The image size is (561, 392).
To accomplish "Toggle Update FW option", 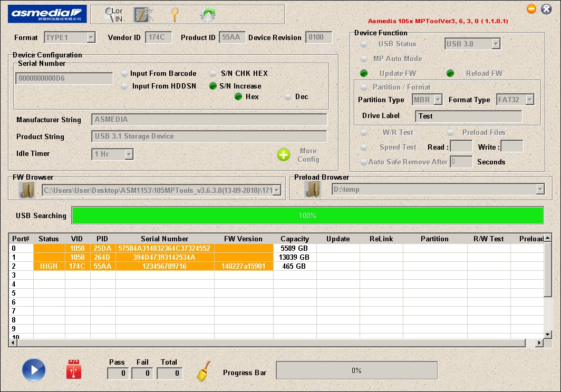I will [x=363, y=73].
